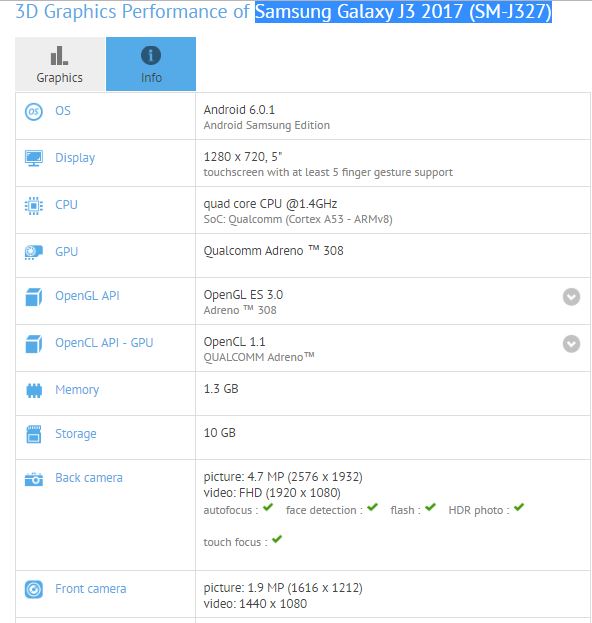Click the Android 6.0.1 value
The width and height of the screenshot is (592, 623).
[x=239, y=110]
